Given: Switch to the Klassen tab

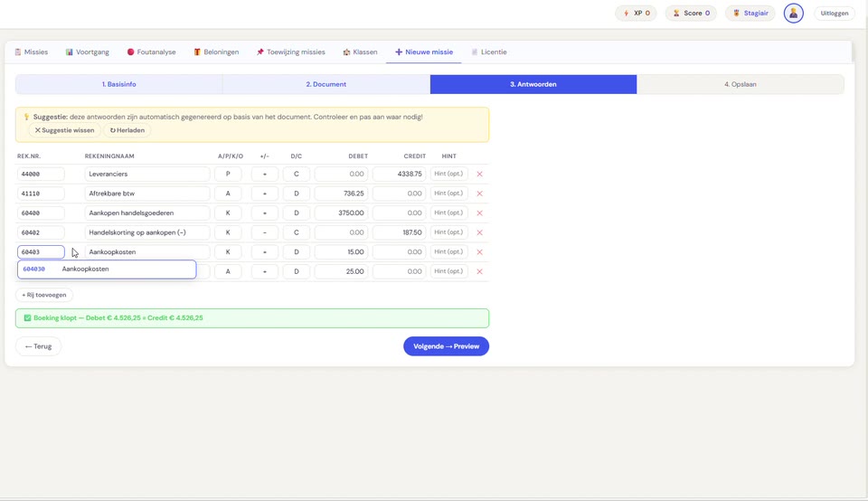Looking at the screenshot, I should tap(360, 52).
